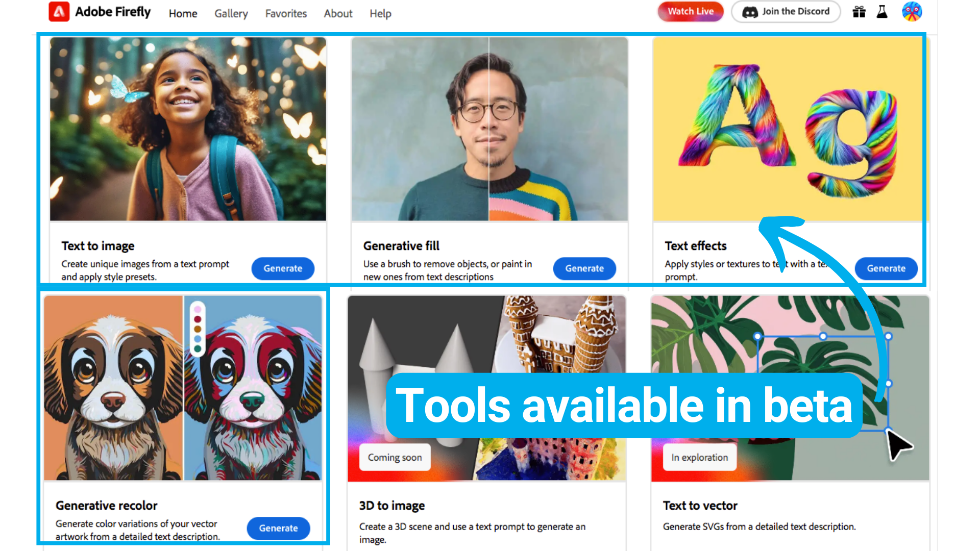This screenshot has width=980, height=551.
Task: Click Generative recolor Generate button
Action: [x=278, y=529]
